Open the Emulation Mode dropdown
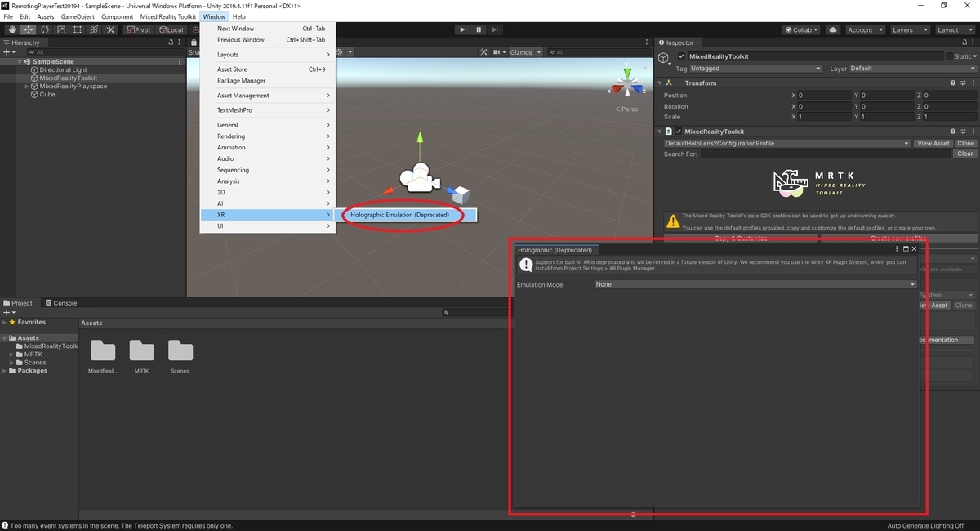 pos(755,284)
